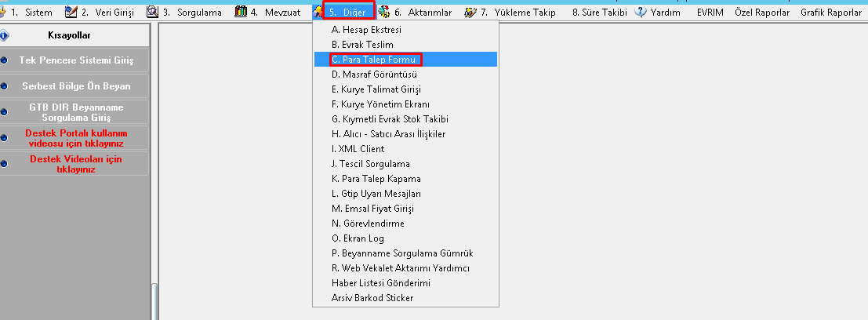This screenshot has width=868, height=320.
Task: Choose C. Para Talep Formu
Action: tap(405, 60)
